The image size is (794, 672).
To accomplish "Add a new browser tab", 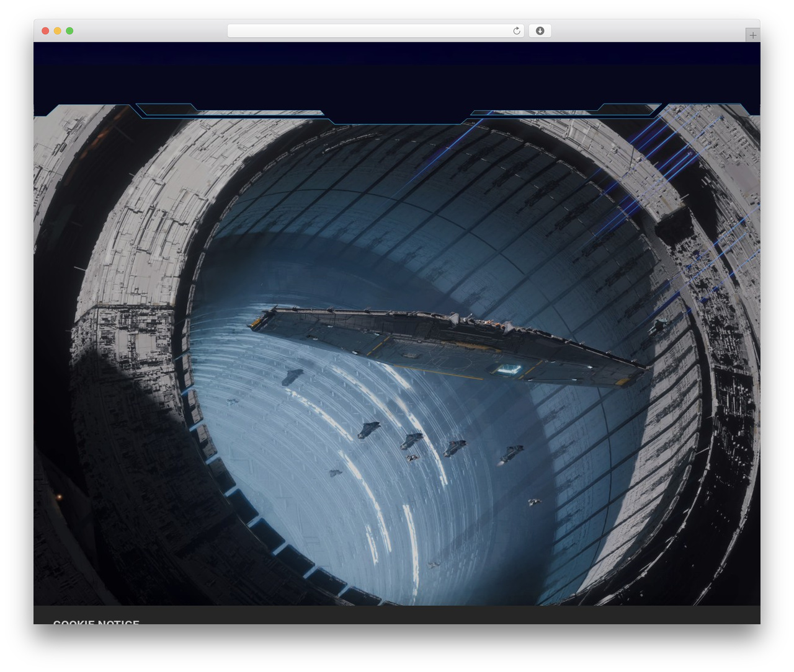I will point(752,35).
